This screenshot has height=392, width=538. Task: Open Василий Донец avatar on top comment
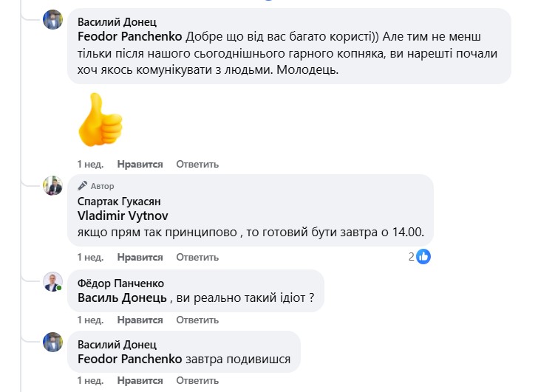pyautogui.click(x=52, y=20)
